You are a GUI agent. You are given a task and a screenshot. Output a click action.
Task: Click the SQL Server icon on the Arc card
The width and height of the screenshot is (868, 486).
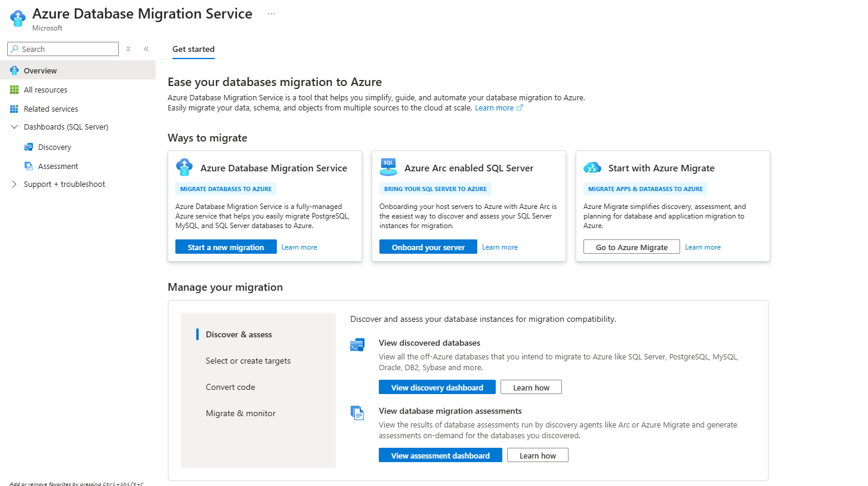[x=388, y=167]
